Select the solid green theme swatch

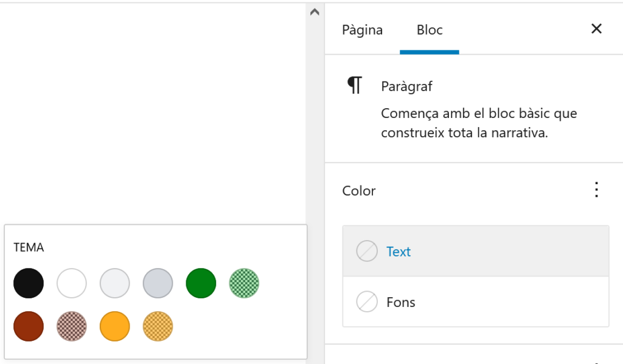coord(201,283)
